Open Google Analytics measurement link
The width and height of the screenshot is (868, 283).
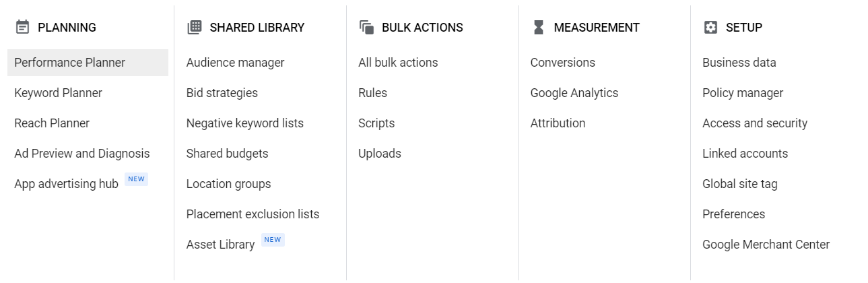(574, 93)
